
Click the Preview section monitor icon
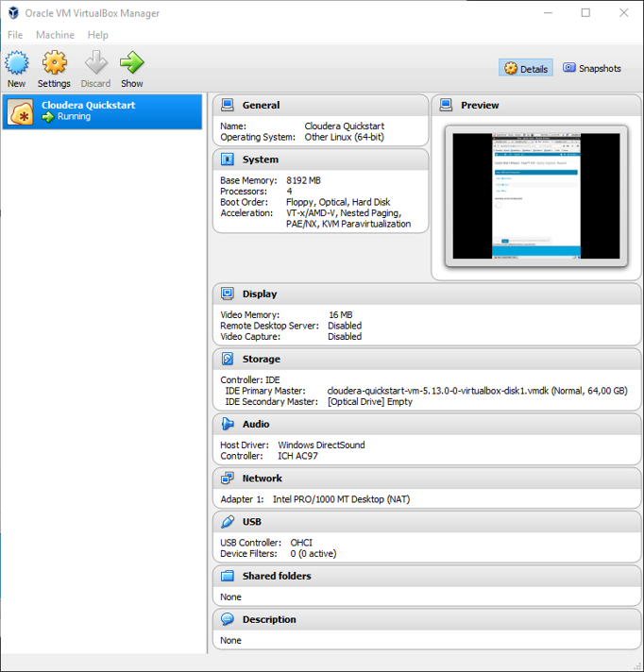446,105
